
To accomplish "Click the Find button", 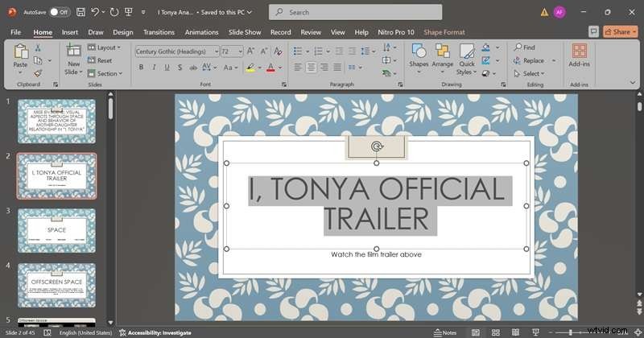I will [x=525, y=47].
